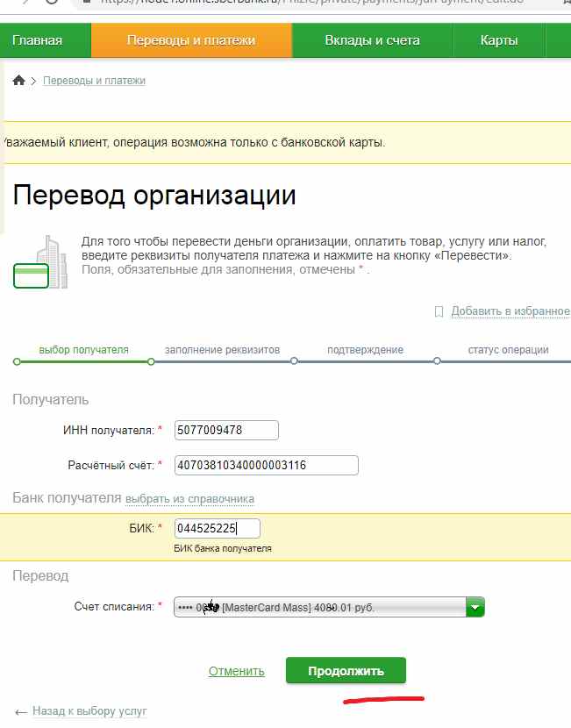571x728 pixels.
Task: Click the статус операции step label
Action: 509,350
